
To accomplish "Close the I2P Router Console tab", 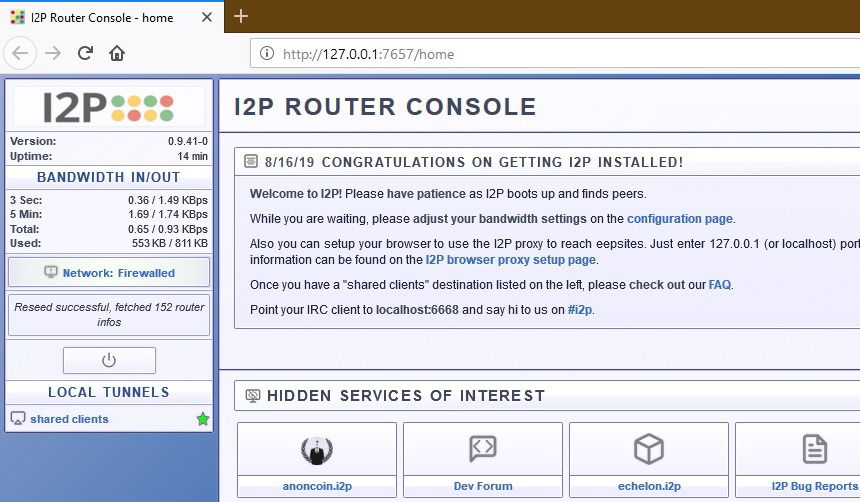I will (x=207, y=18).
